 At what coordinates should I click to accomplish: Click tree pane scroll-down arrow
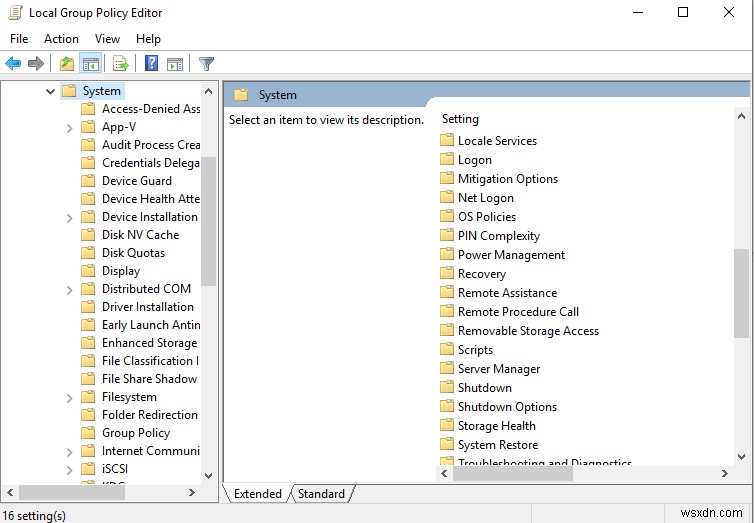(208, 476)
